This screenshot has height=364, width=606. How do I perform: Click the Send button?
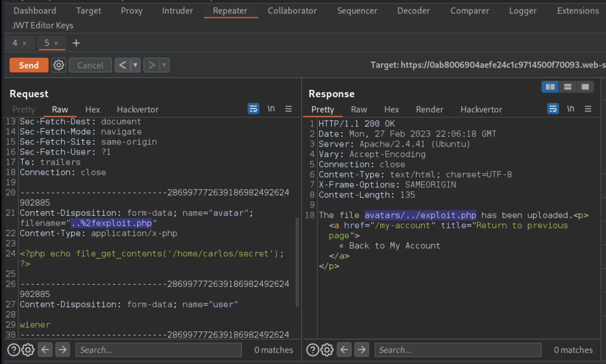coord(29,65)
